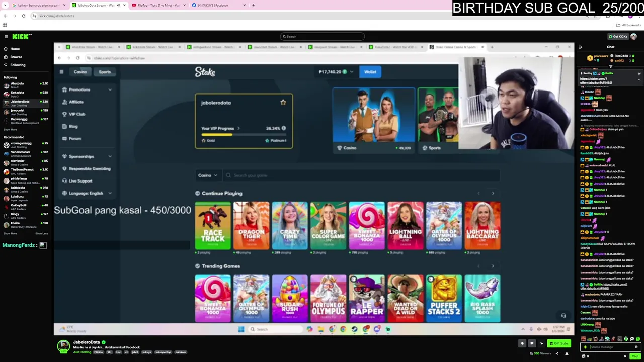The height and width of the screenshot is (362, 644).
Task: Expand the Sponsorships menu on Stake
Action: [x=87, y=156]
